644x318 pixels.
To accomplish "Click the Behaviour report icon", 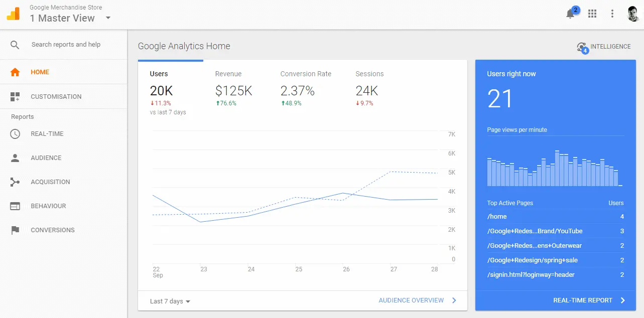I will point(15,206).
